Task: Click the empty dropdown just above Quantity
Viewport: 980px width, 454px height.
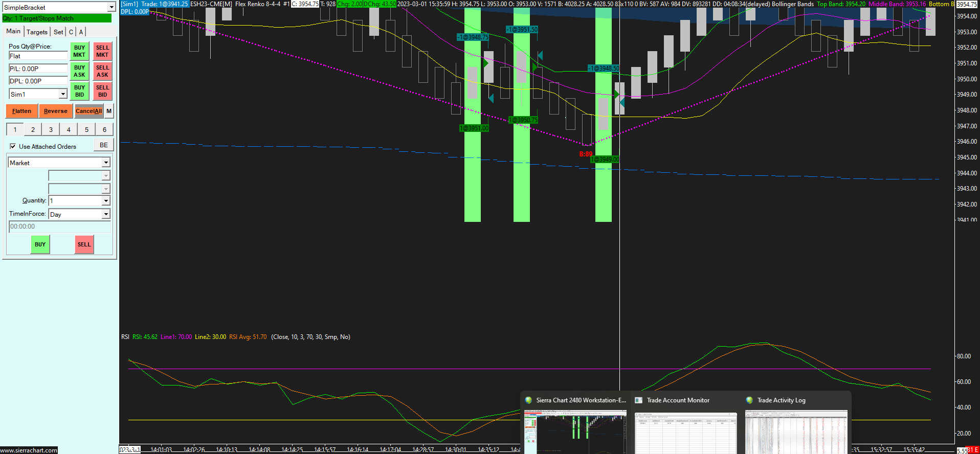Action: (79, 189)
